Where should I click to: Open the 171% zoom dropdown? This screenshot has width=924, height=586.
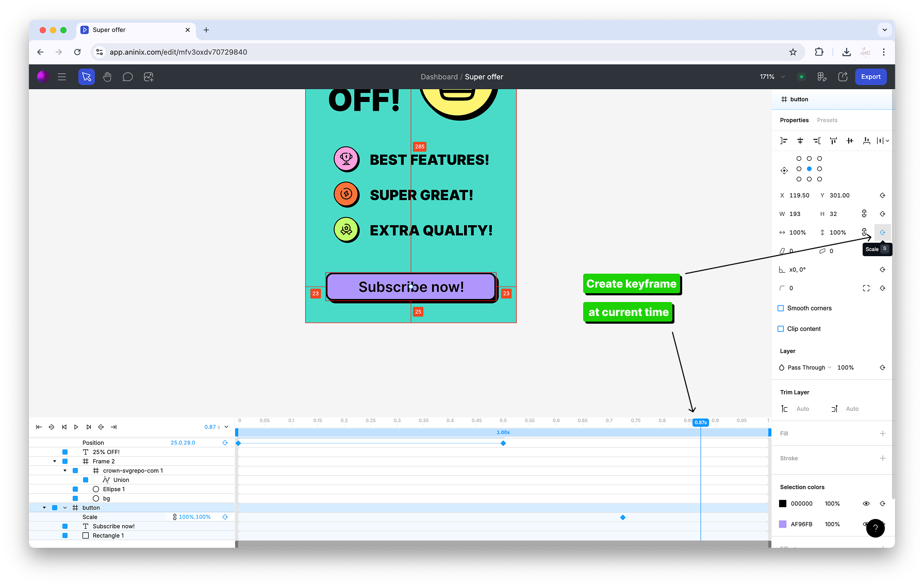[x=772, y=77]
